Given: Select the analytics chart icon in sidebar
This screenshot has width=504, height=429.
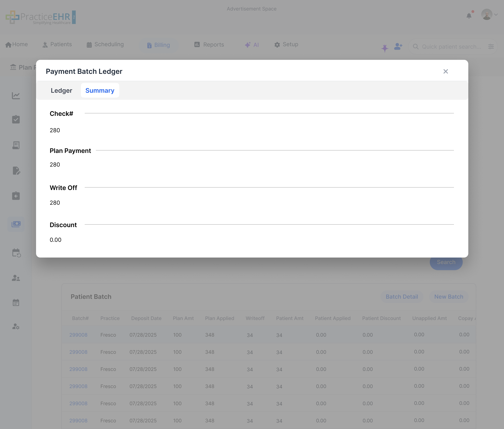Looking at the screenshot, I should (16, 96).
